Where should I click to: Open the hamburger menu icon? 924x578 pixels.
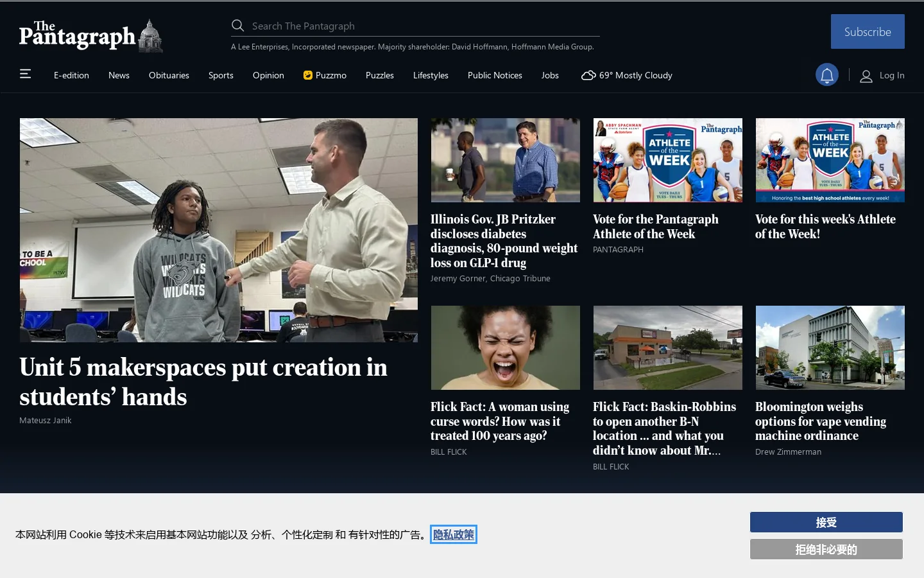[26, 74]
